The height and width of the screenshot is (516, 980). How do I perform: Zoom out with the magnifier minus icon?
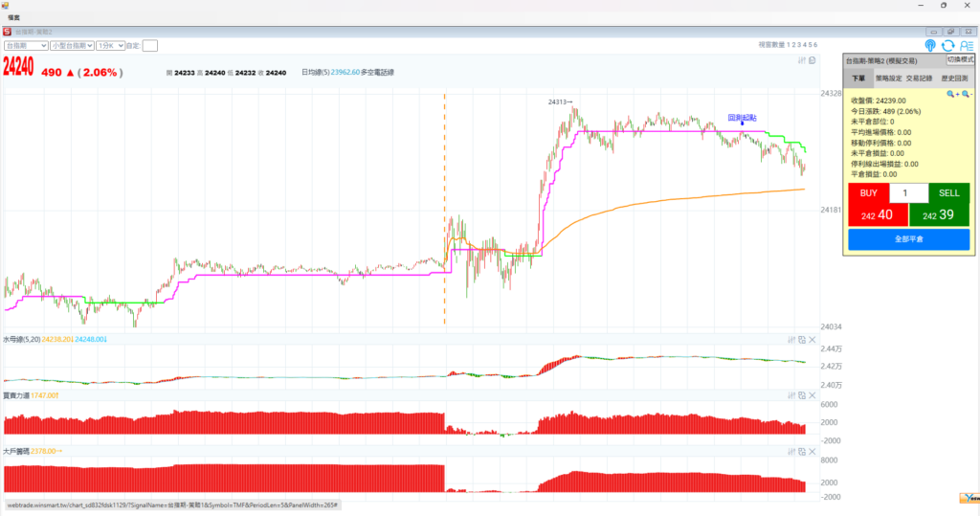pyautogui.click(x=966, y=95)
